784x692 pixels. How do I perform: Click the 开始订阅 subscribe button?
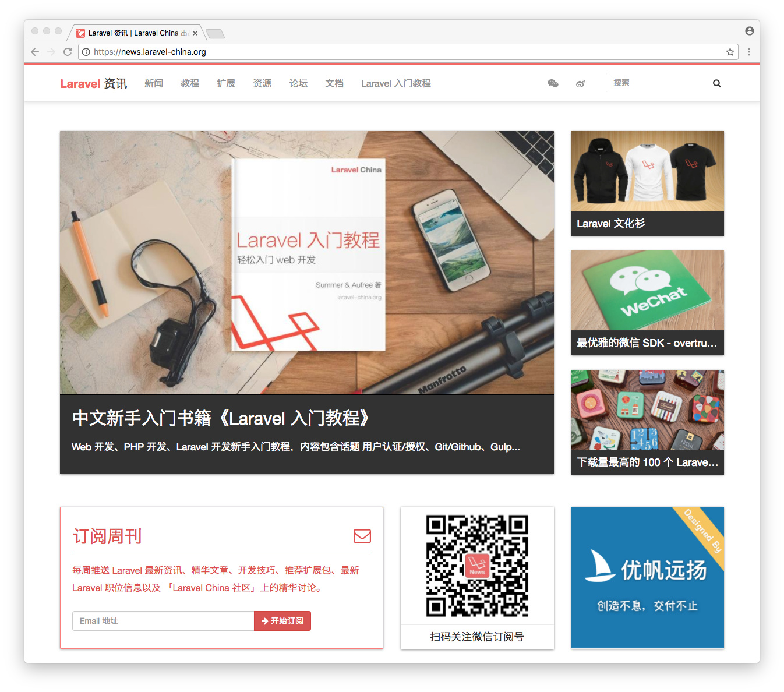tap(282, 621)
